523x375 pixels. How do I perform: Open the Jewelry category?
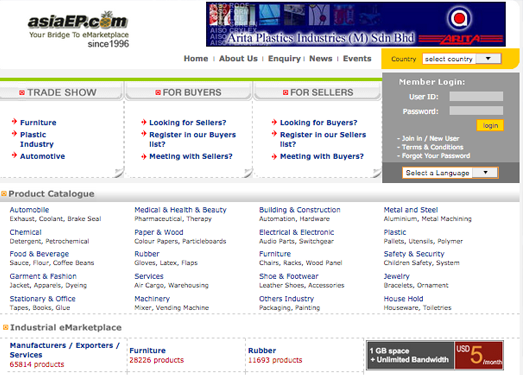coord(396,276)
